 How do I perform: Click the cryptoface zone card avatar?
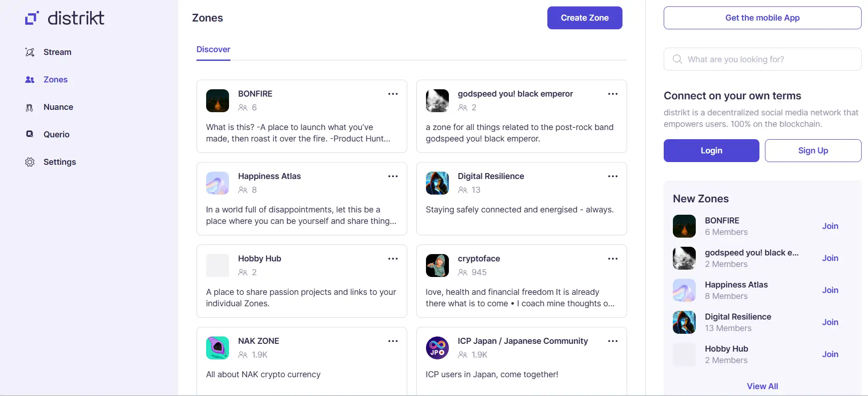tap(437, 266)
